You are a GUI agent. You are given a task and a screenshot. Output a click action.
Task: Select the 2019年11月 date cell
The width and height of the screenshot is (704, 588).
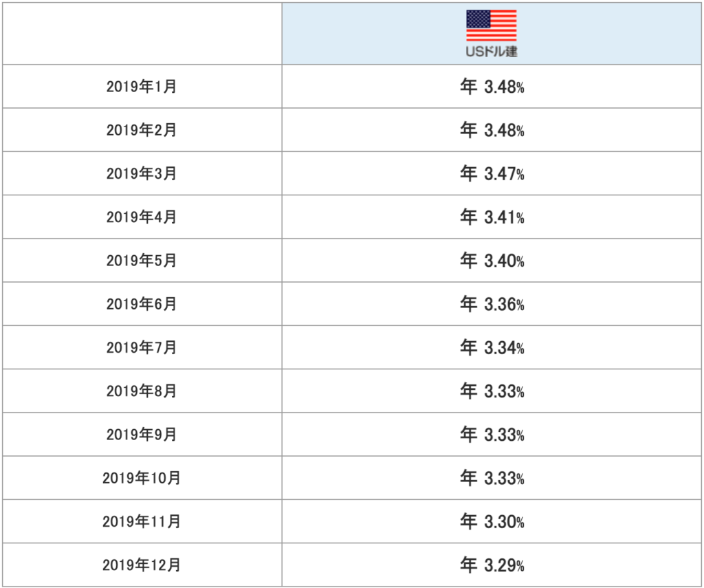point(142,522)
